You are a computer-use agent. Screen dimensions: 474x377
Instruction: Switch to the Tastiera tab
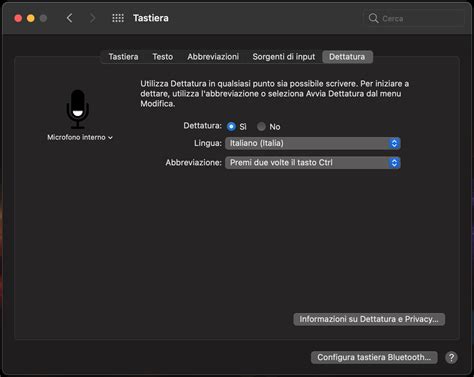pyautogui.click(x=123, y=57)
